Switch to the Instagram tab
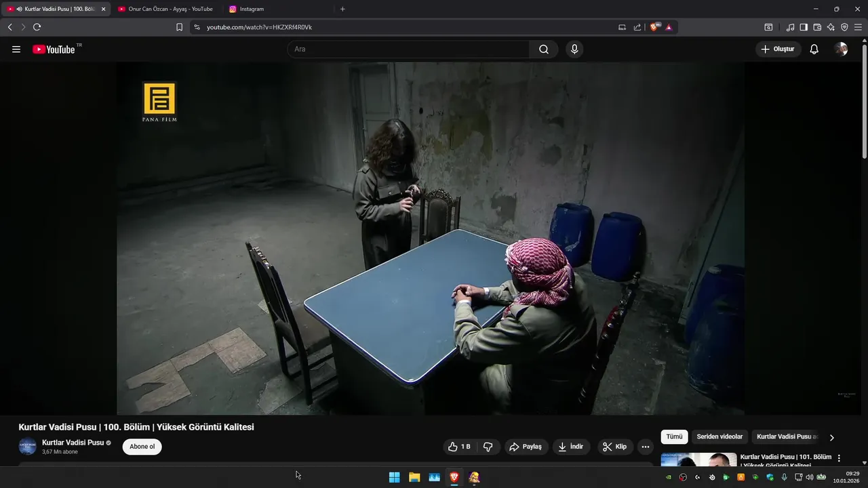Image resolution: width=868 pixels, height=488 pixels. 277,9
